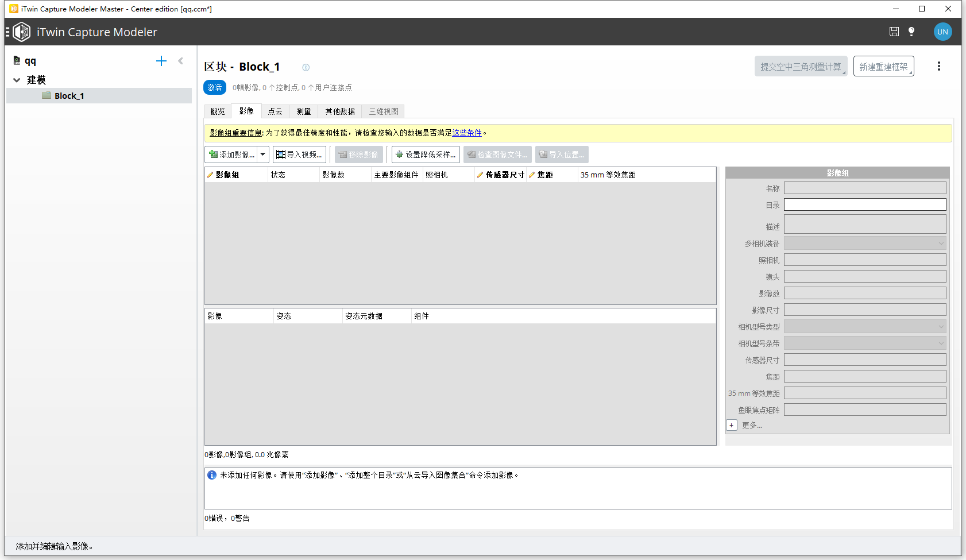Click the save project icon
The image size is (966, 560).
pos(894,32)
